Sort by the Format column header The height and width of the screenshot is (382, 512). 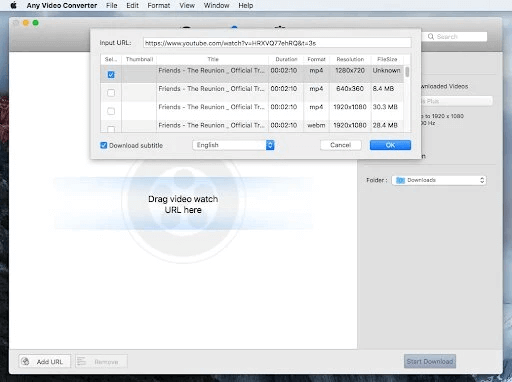pos(316,59)
